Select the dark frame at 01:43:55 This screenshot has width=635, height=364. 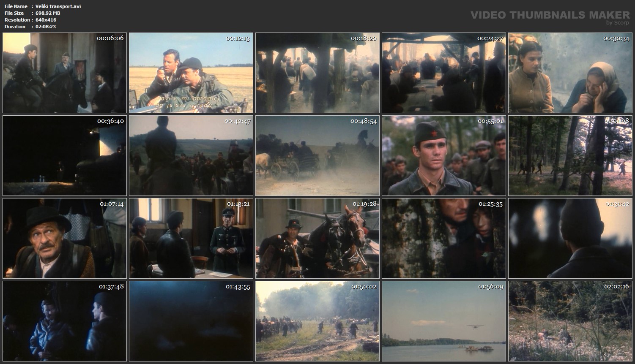click(191, 321)
